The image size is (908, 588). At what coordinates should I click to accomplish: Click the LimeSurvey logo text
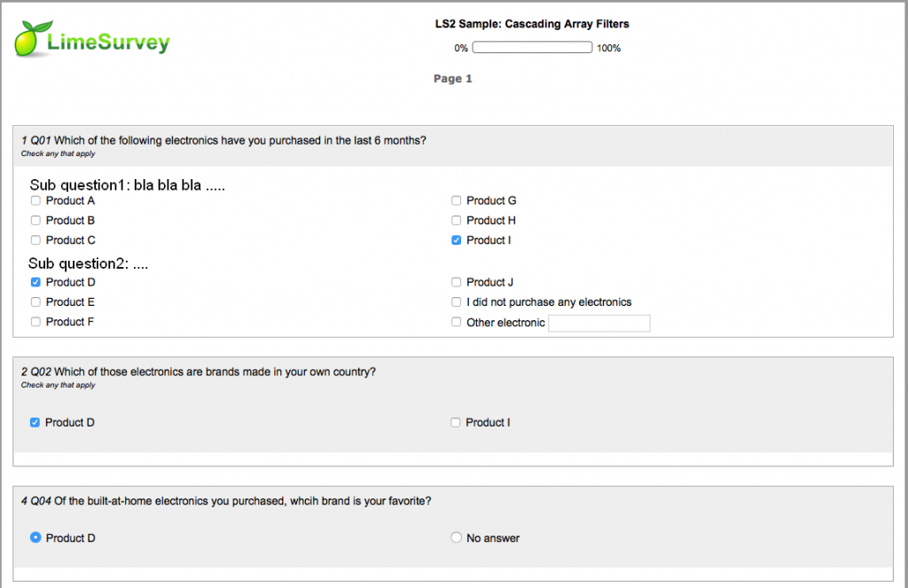tap(107, 42)
